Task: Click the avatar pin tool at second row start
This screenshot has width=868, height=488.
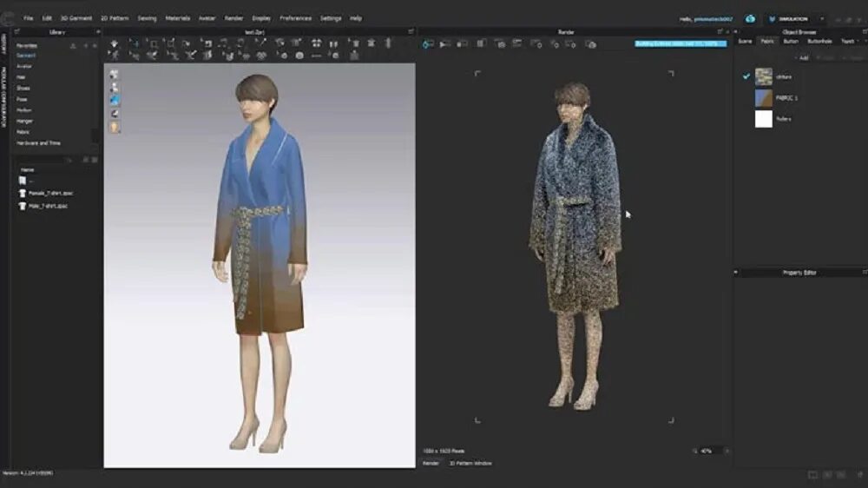Action: click(114, 56)
